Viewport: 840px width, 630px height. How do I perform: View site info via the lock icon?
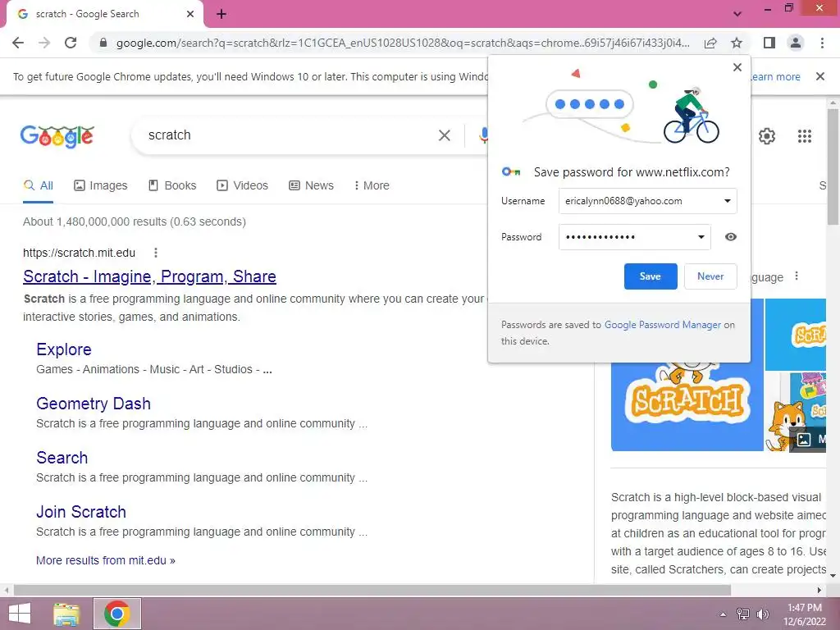[103, 43]
